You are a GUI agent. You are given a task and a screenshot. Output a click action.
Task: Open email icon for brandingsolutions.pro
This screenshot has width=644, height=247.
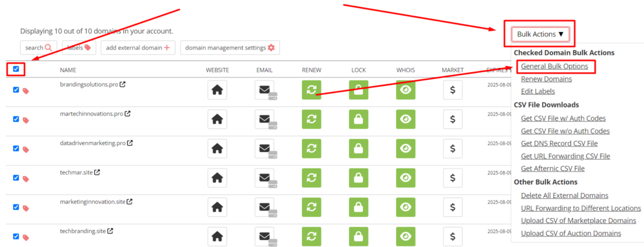[x=265, y=90]
